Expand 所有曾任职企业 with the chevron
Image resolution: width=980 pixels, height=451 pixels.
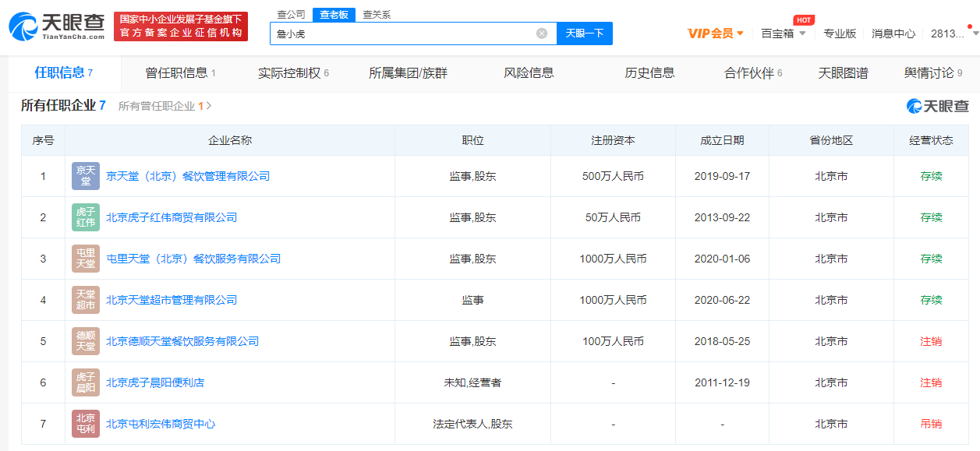tap(209, 106)
